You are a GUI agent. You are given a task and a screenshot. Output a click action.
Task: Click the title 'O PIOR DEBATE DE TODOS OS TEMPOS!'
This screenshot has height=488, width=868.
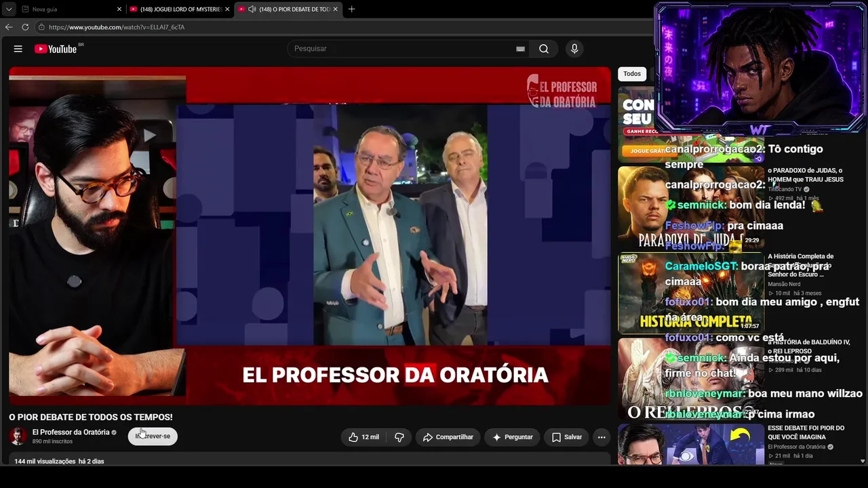click(91, 417)
